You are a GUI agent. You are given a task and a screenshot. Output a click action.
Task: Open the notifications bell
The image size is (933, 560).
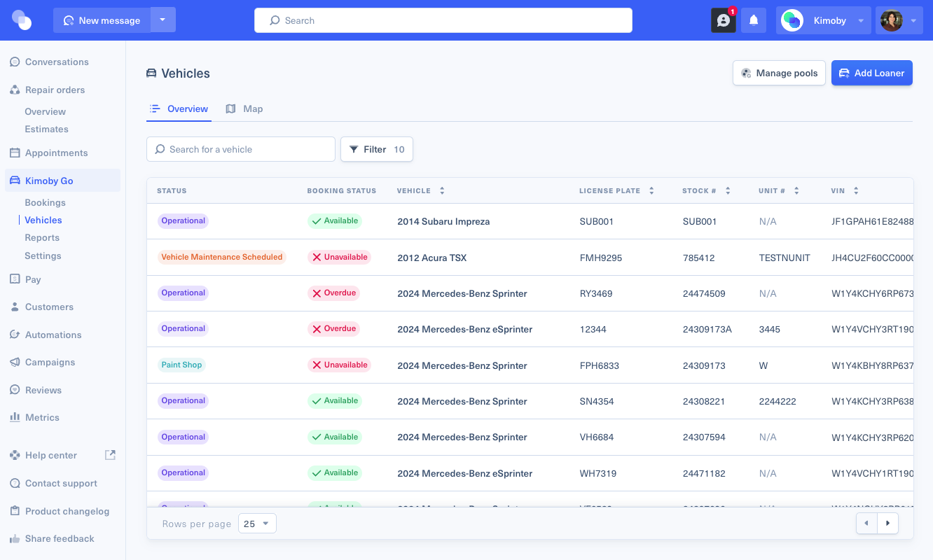(754, 20)
